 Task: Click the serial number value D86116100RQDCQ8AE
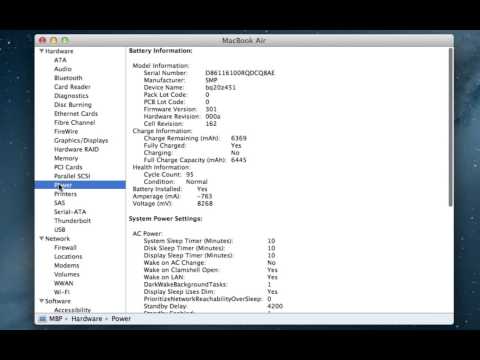click(x=240, y=73)
